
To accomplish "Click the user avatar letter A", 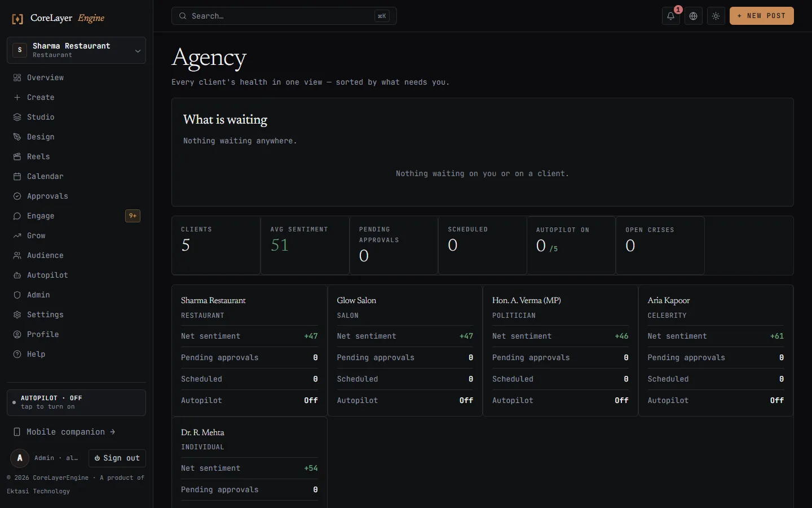I will click(20, 458).
